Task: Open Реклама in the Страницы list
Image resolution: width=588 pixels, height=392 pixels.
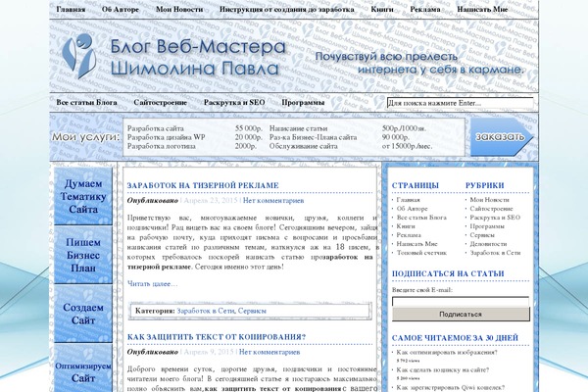Action: (409, 235)
